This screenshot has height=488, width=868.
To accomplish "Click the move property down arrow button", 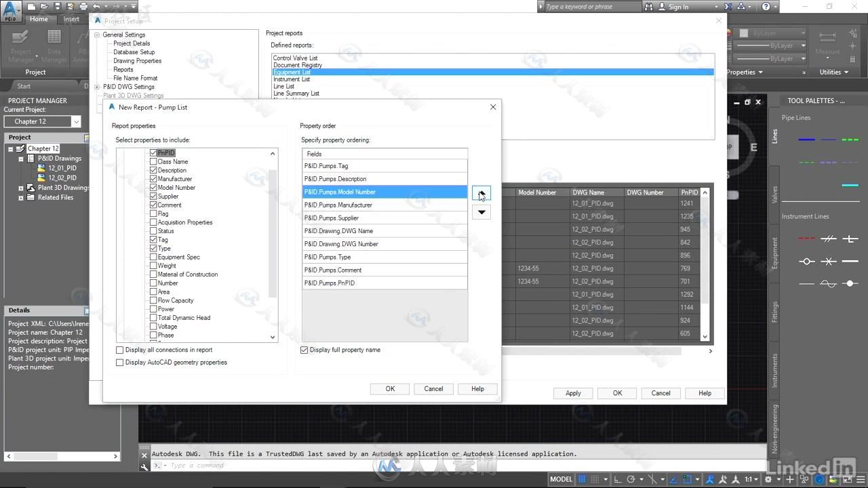I will [x=481, y=212].
